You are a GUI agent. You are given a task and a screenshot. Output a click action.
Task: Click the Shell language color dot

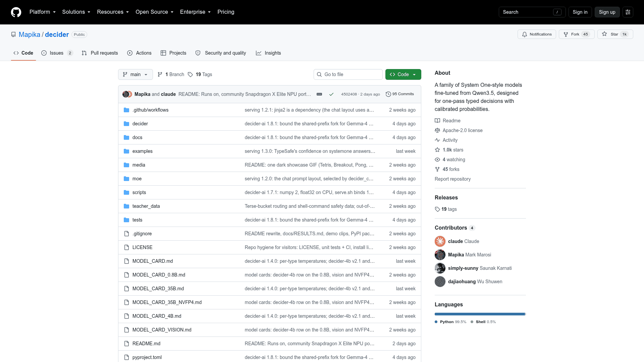point(472,322)
